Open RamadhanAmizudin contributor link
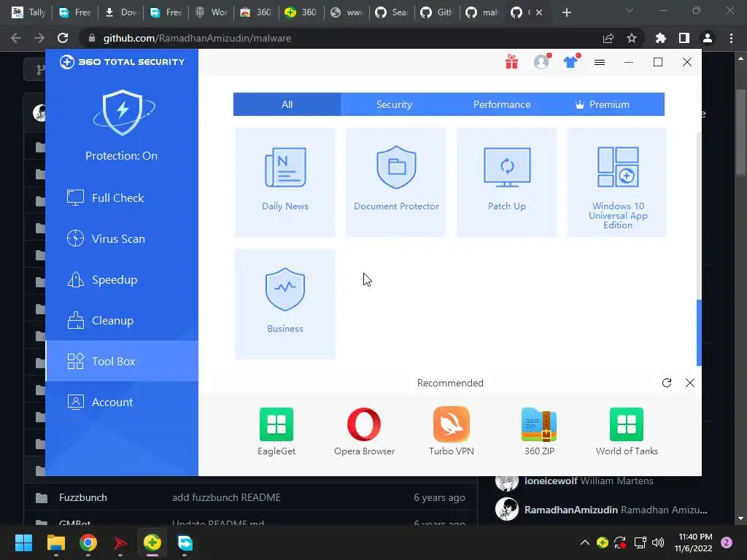The image size is (747, 560). pos(571,510)
